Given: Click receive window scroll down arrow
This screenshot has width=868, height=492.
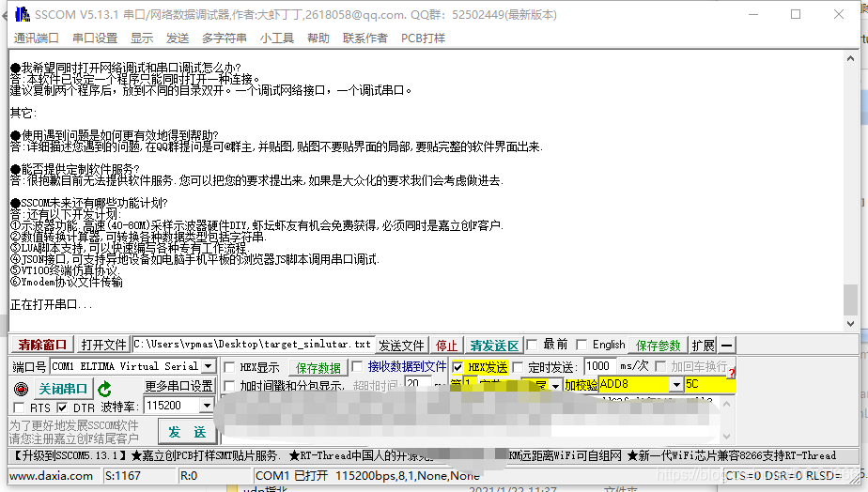Looking at the screenshot, I should coord(850,324).
